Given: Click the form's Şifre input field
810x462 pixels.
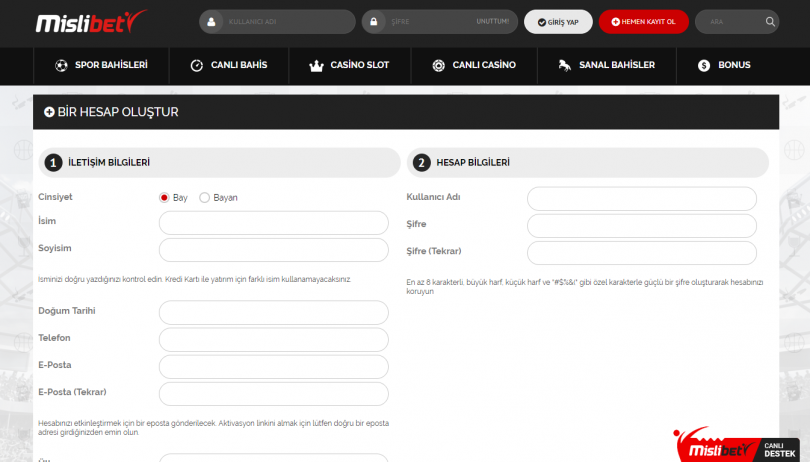Looking at the screenshot, I should pos(642,226).
